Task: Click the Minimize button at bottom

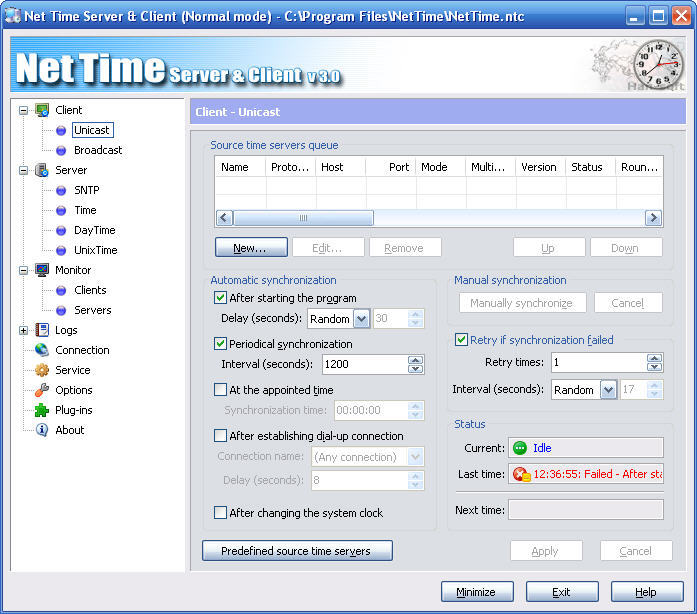Action: 477,592
